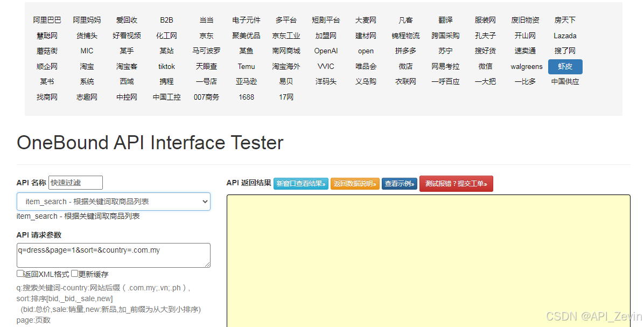Screen dimensions: 644x327
Task: Open the tiktok platform tab
Action: click(166, 67)
